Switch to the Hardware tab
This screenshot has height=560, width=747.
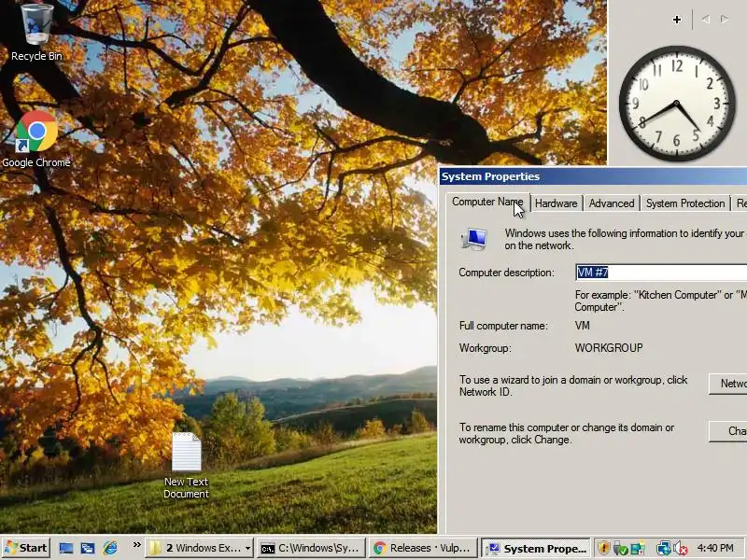tap(556, 203)
